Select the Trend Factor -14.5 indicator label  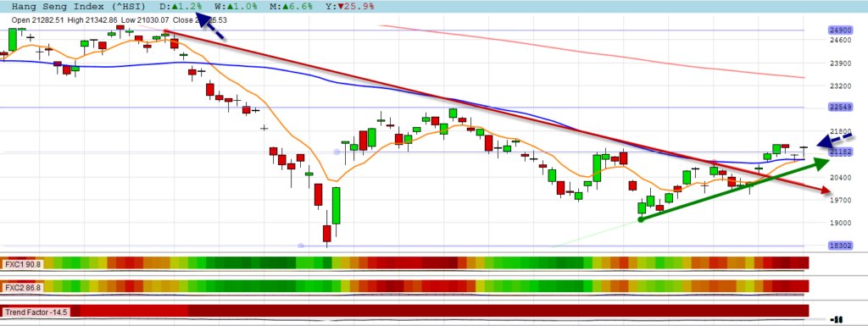tap(36, 312)
